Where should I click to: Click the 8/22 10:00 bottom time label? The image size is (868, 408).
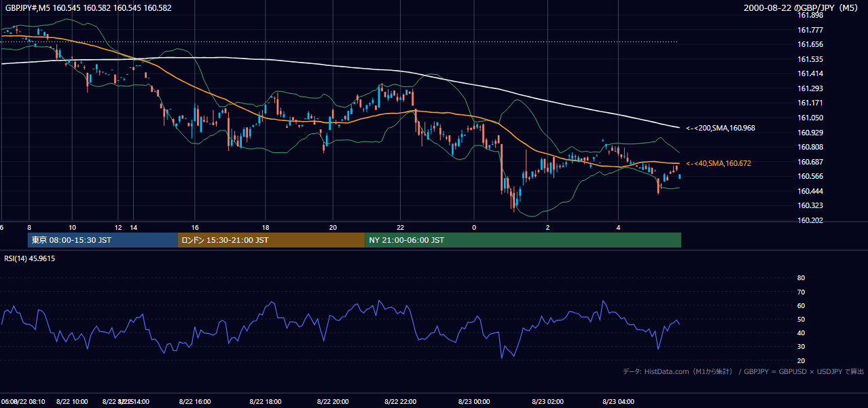(71, 401)
